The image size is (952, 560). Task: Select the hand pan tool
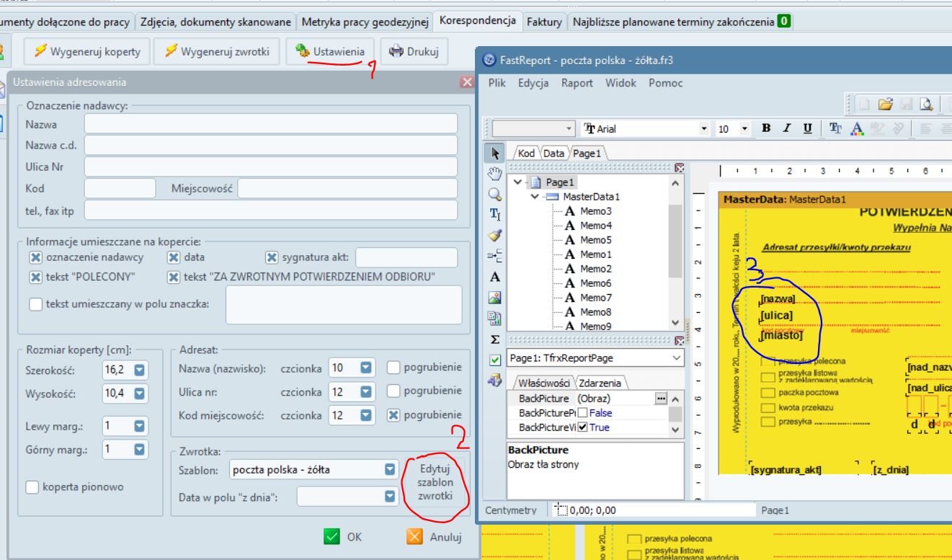(x=496, y=173)
